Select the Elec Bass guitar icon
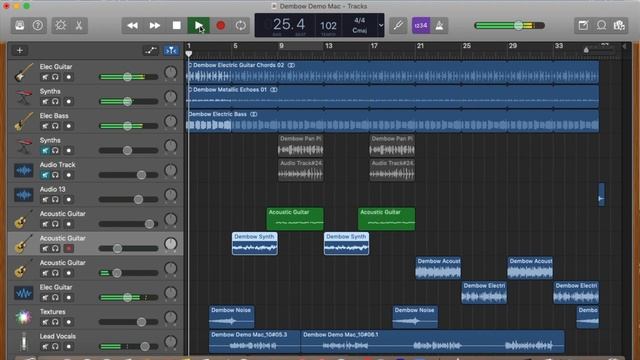The image size is (640, 360). (24, 121)
